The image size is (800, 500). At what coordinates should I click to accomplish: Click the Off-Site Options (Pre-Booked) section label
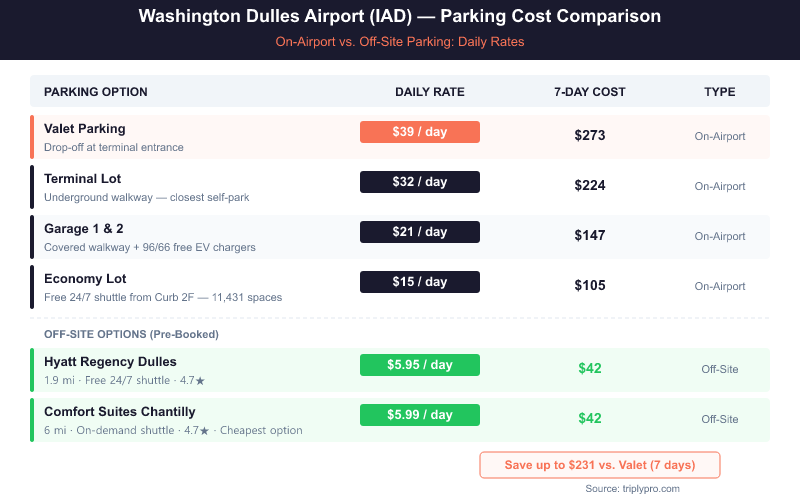(x=131, y=334)
